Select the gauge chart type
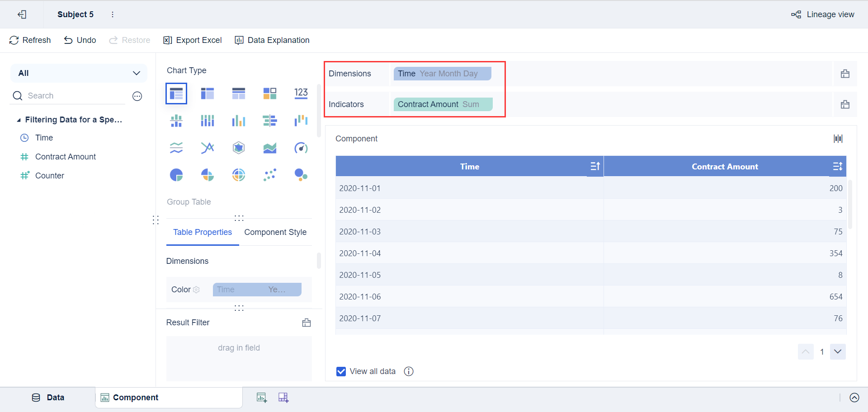 point(301,148)
